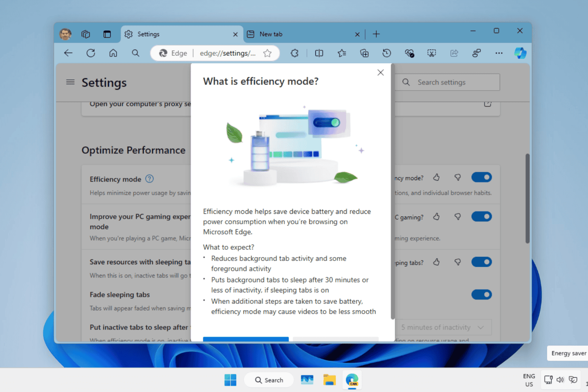
Task: Click the Share icon in toolbar
Action: pyautogui.click(x=454, y=53)
